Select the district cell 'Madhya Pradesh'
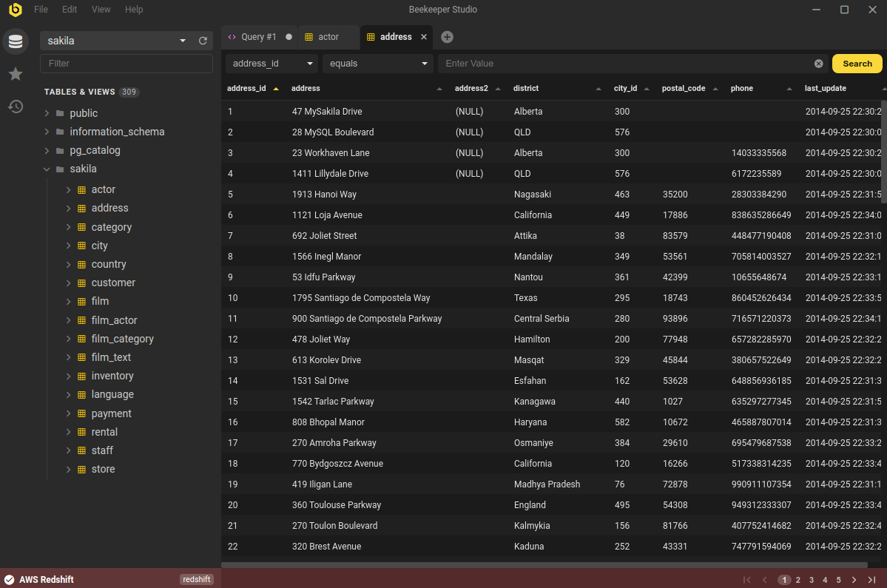Viewport: 887px width, 588px height. coord(547,484)
